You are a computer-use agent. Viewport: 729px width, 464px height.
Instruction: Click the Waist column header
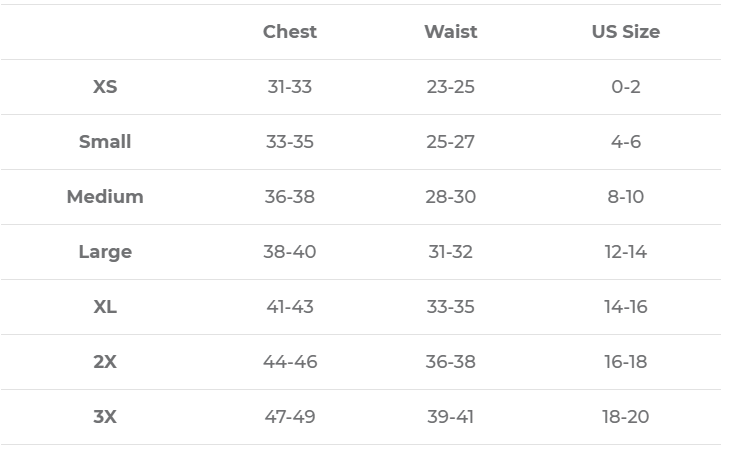click(x=450, y=32)
